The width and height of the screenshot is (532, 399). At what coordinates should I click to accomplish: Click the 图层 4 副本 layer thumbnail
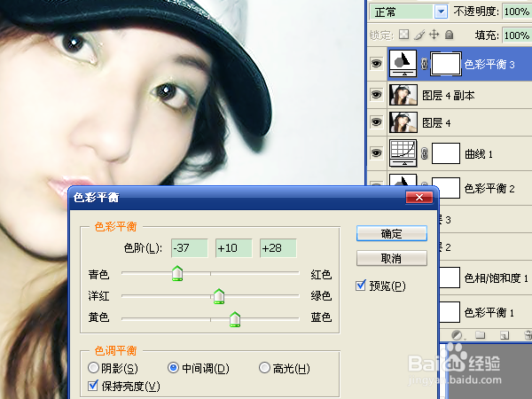tap(403, 95)
